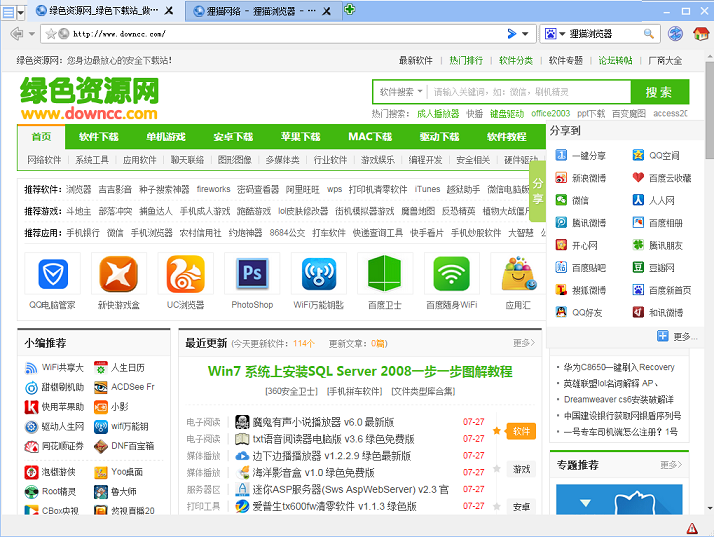Switch to the 狸猫网络 browser tab
This screenshot has height=537, width=714.
tap(256, 11)
